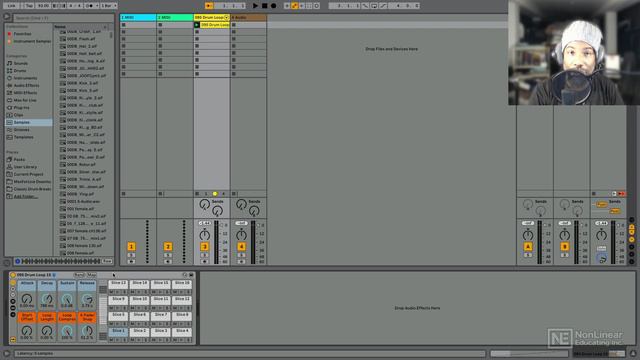The height and width of the screenshot is (360, 640).
Task: Click the transport Play button
Action: click(255, 6)
